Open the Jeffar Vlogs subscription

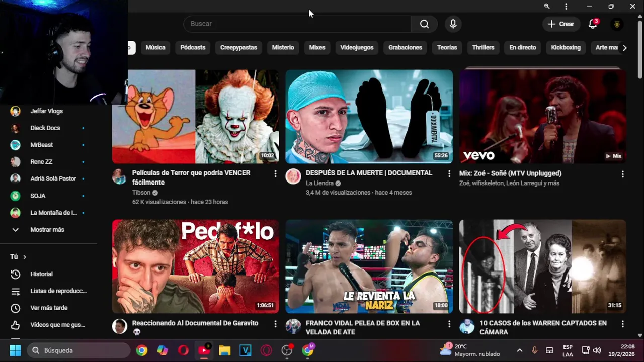[49, 111]
